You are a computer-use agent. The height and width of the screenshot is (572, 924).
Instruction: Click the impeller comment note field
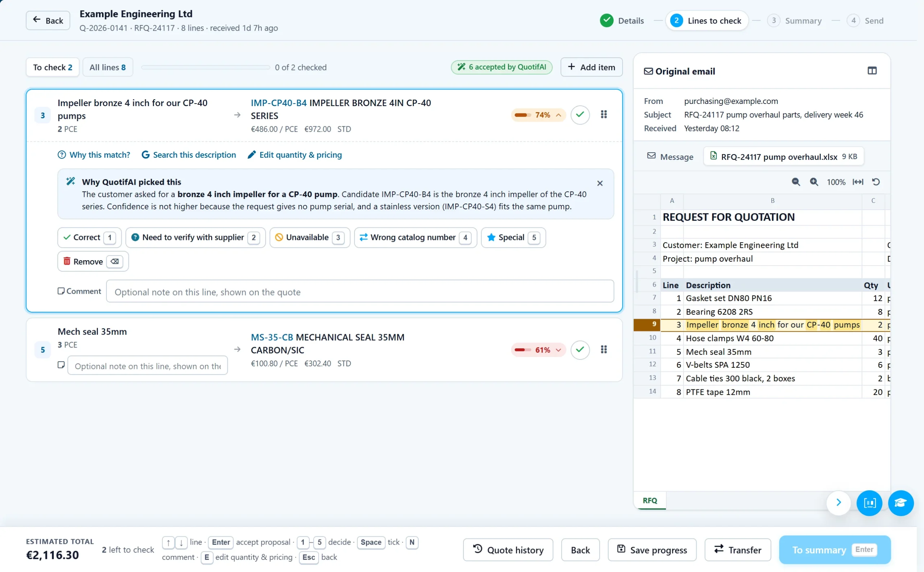360,291
